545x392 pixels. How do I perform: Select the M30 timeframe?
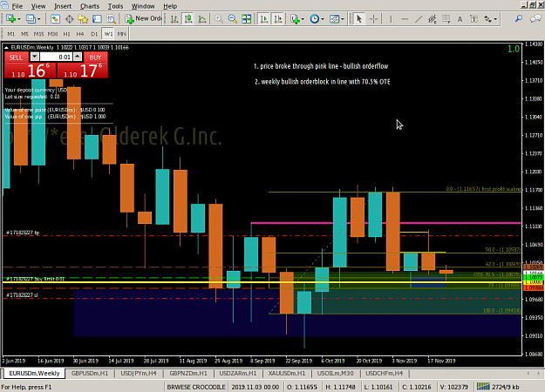point(52,34)
